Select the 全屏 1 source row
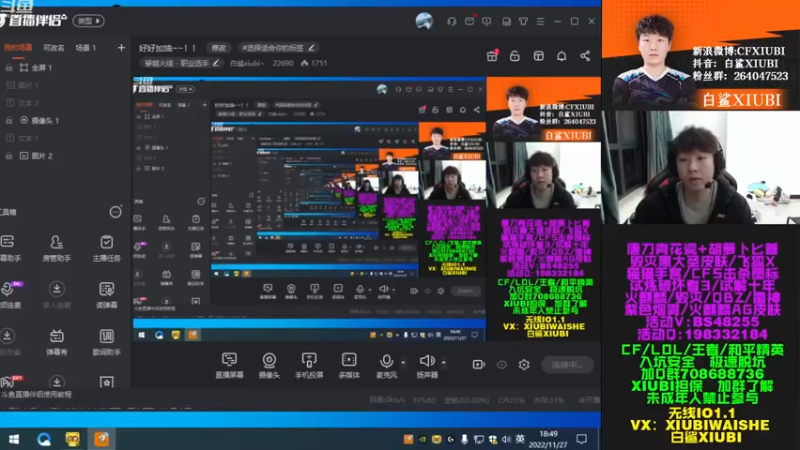Screen dimensions: 800x450 [x=65, y=67]
